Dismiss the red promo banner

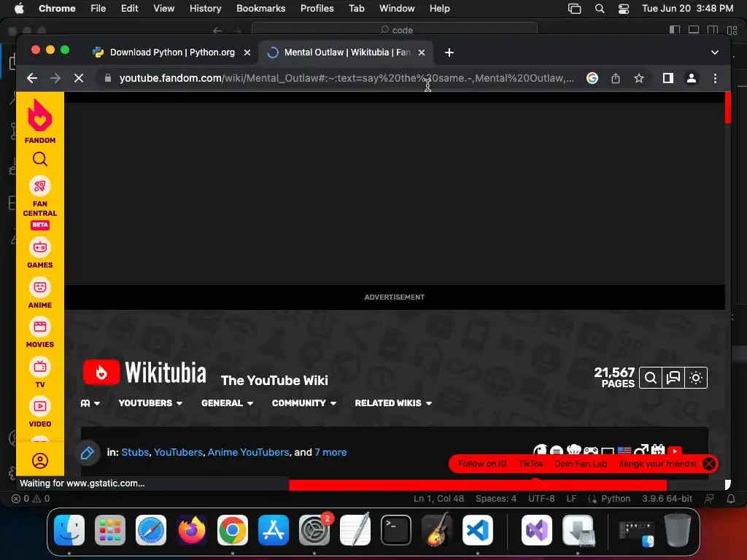[x=709, y=464]
